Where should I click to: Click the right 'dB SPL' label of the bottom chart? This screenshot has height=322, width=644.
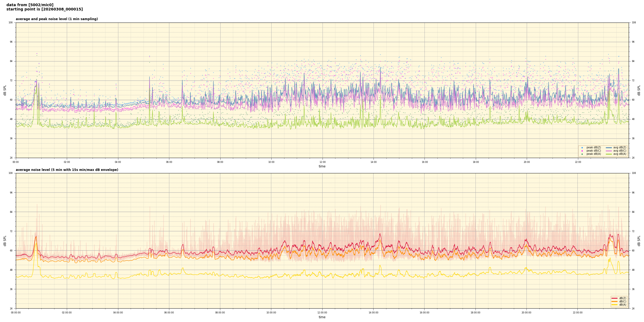pyautogui.click(x=639, y=241)
